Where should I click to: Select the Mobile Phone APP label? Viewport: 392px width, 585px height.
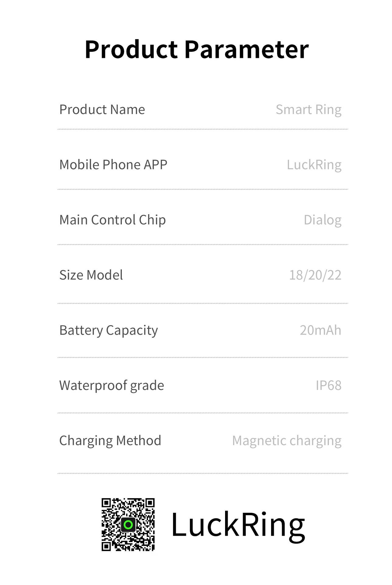[113, 165]
